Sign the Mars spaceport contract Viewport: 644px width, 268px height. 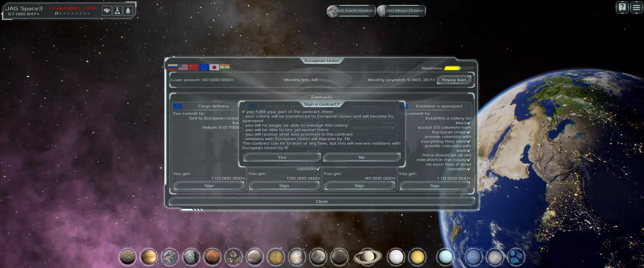[435, 186]
